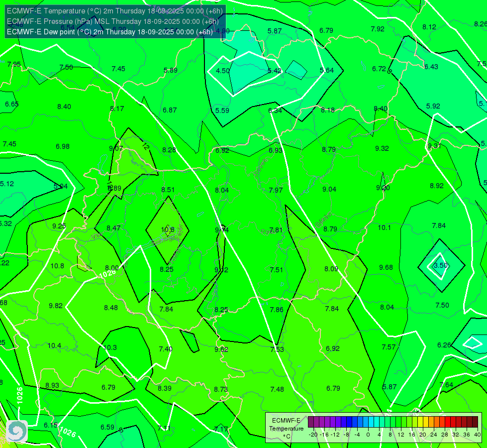Screen dimensions: 487x448
Task: Click the 8.92 value on the map
Action: (437, 186)
